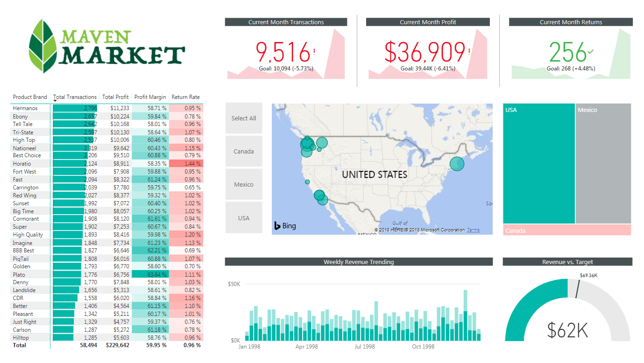Filter the dashboard by Mexico
644x363 pixels.
click(x=244, y=185)
